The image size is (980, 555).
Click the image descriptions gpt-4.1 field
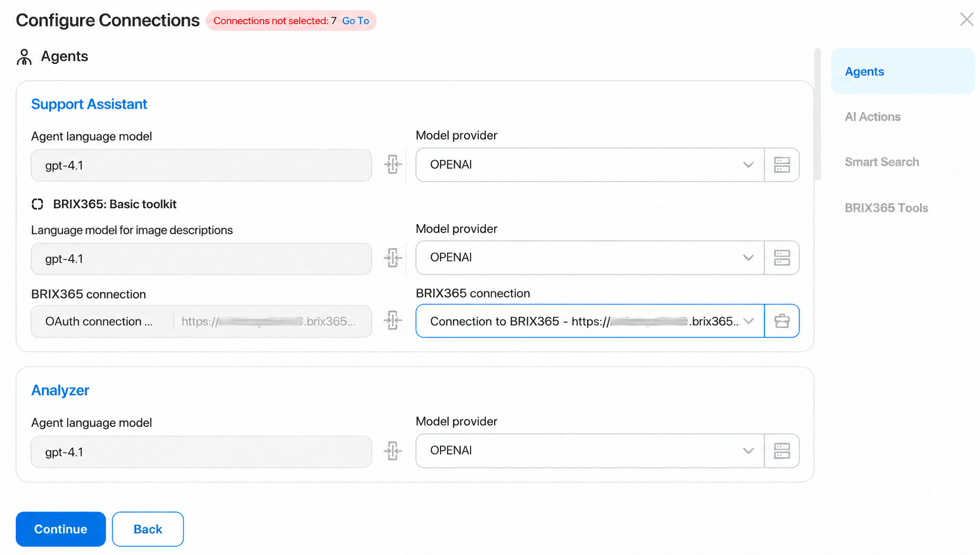tap(201, 259)
